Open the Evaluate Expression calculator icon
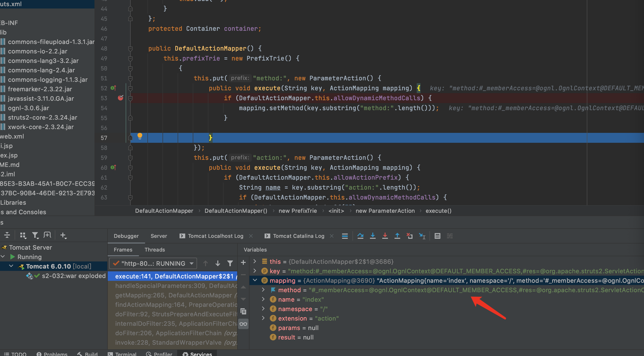The height and width of the screenshot is (356, 644). pos(437,236)
